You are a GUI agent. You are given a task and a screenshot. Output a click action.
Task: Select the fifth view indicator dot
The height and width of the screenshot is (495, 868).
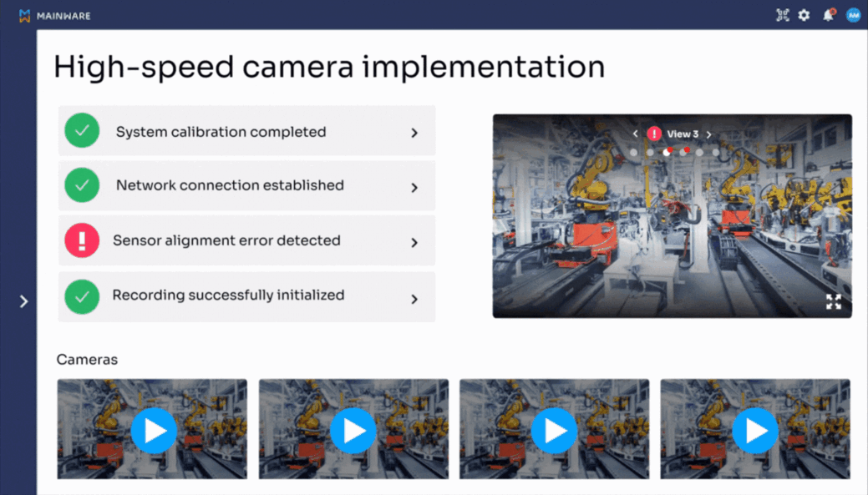click(700, 152)
